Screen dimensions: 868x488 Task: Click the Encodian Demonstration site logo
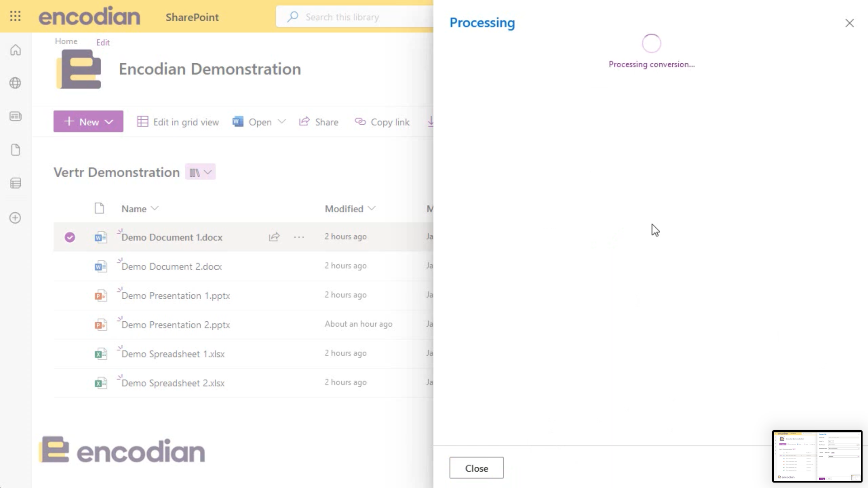79,69
